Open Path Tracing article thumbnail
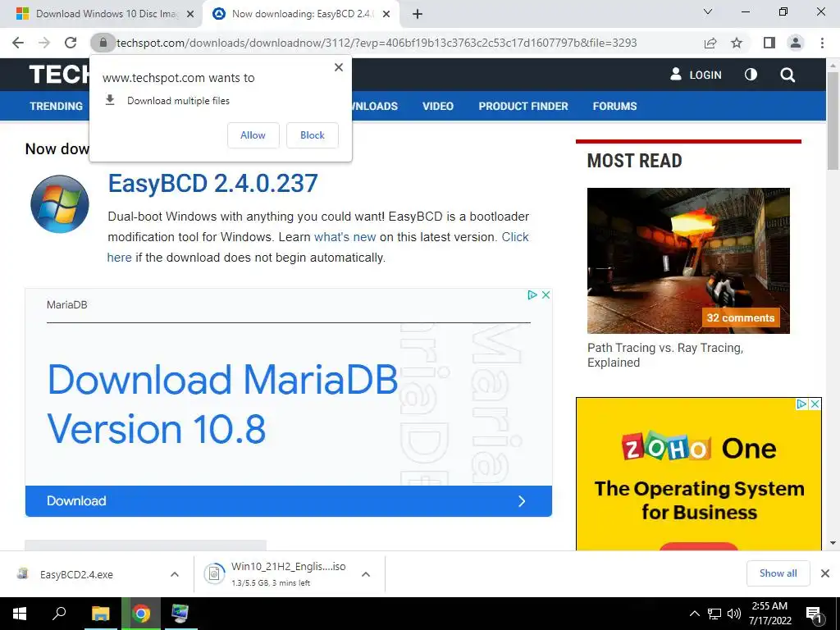The image size is (840, 630). (688, 260)
